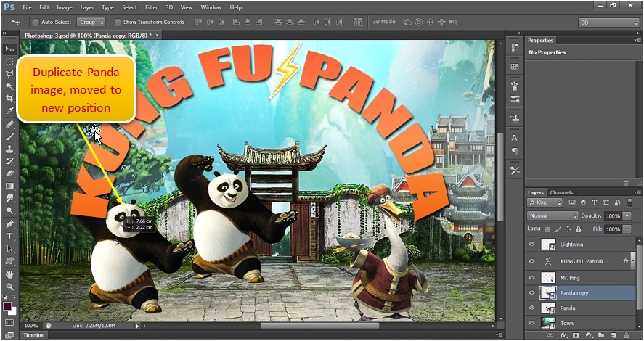Open the 3D workspace dropdown
Viewport: 644px width, 341px height.
[x=608, y=22]
